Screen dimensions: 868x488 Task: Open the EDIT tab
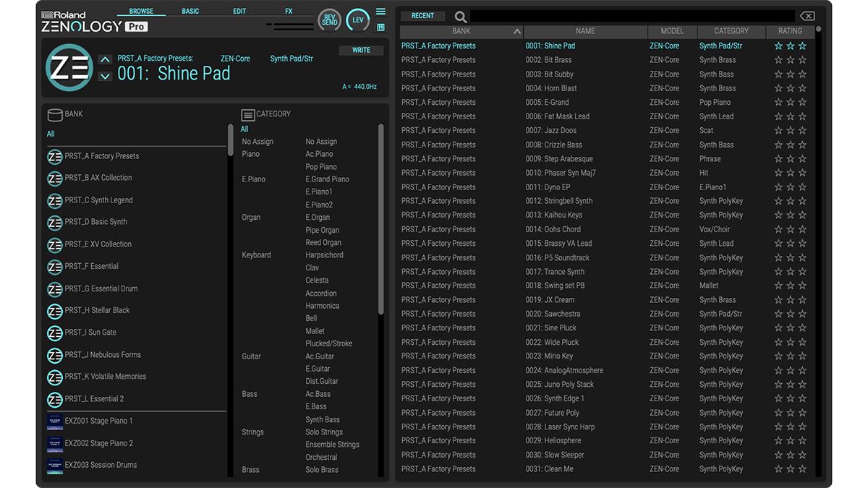[239, 11]
